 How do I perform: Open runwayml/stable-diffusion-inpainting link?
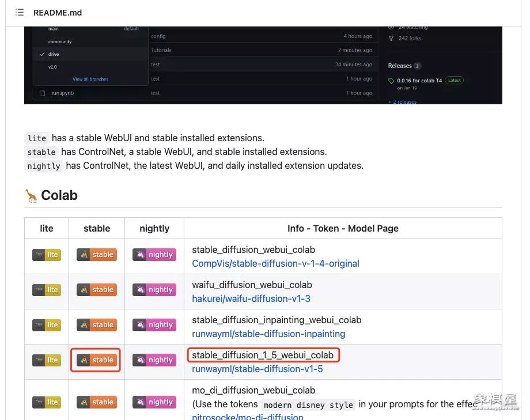pos(268,334)
